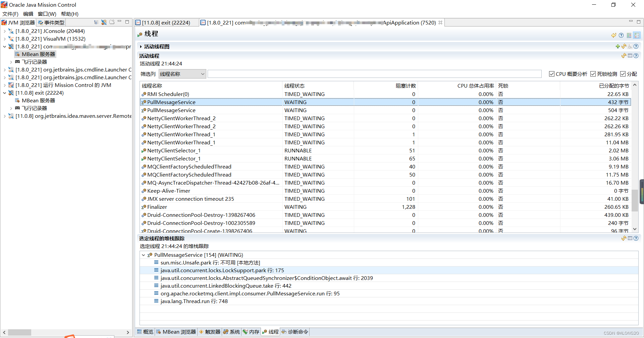This screenshot has height=338, width=644.
Task: Open 触发器 bottom tab
Action: [x=210, y=332]
